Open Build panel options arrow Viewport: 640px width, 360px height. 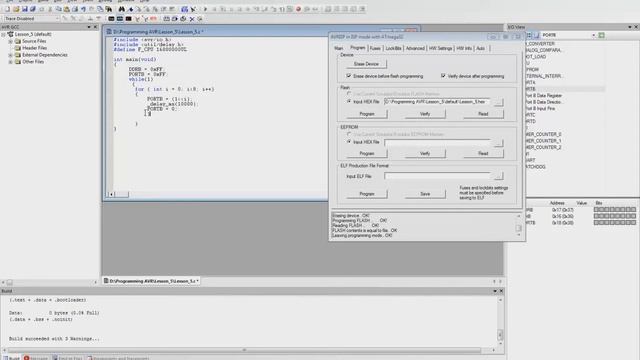click(495, 291)
